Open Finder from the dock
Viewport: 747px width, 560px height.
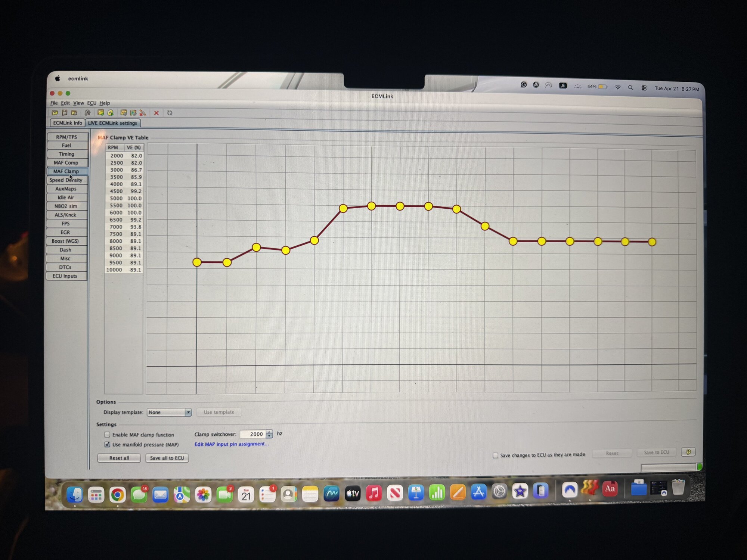tap(75, 495)
